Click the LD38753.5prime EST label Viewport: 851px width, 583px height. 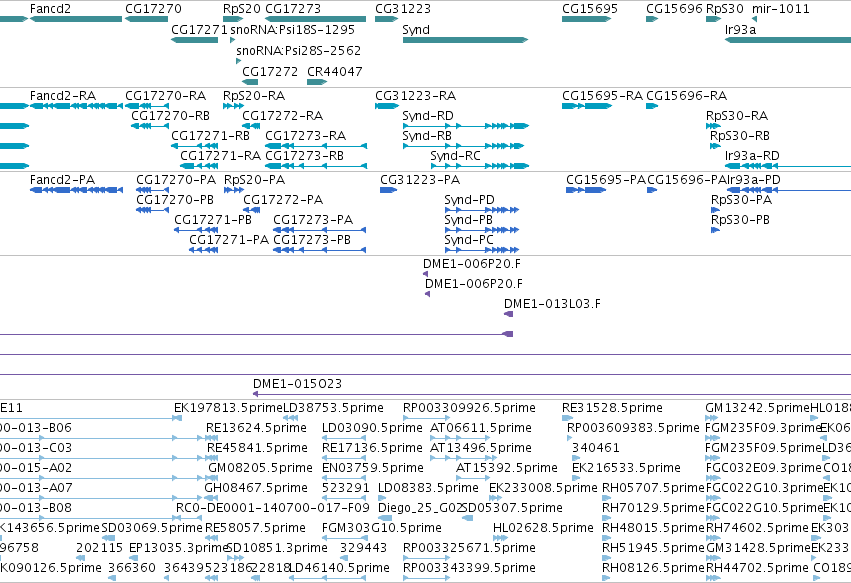tap(333, 408)
